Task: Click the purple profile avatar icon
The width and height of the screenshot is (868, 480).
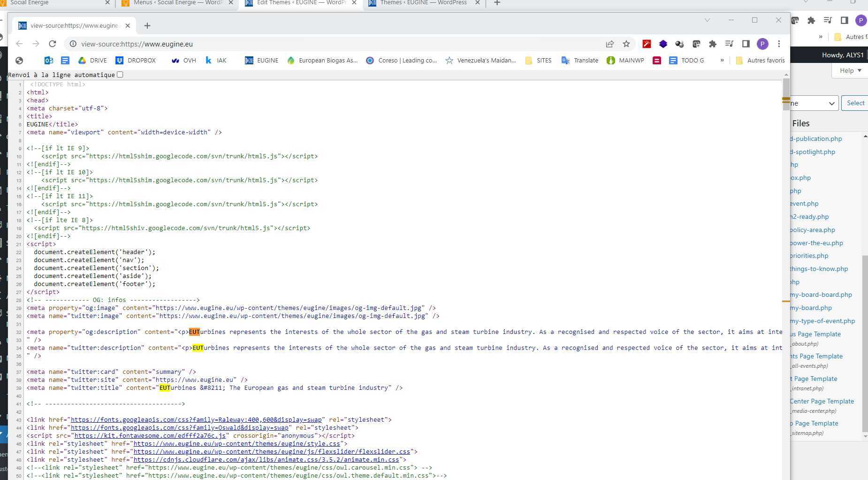Action: (762, 44)
